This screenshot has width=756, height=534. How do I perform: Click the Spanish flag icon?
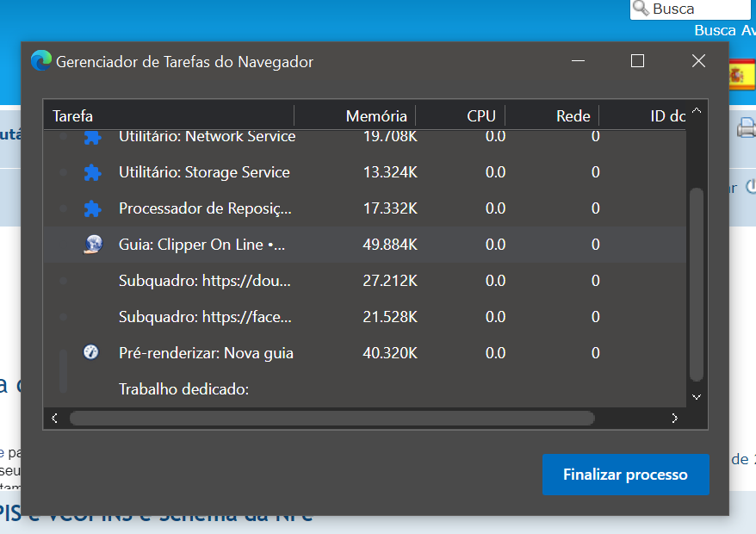[741, 76]
